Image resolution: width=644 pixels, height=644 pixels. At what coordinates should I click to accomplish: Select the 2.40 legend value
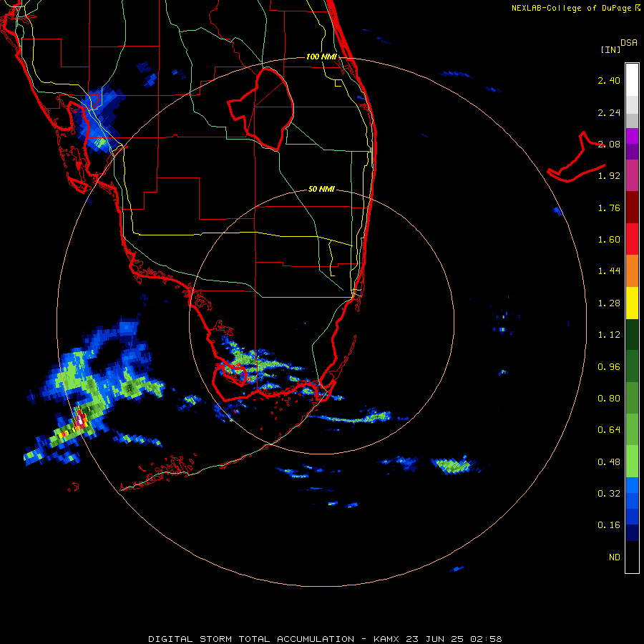tap(609, 80)
